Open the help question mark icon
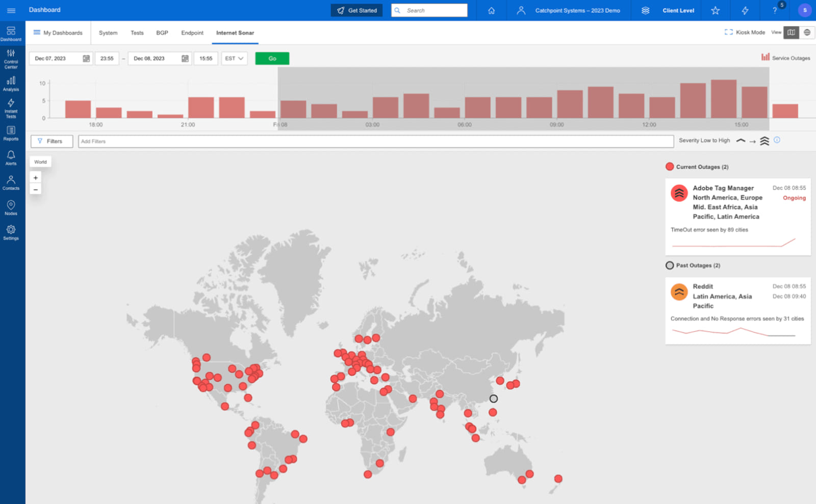This screenshot has height=504, width=816. (774, 10)
